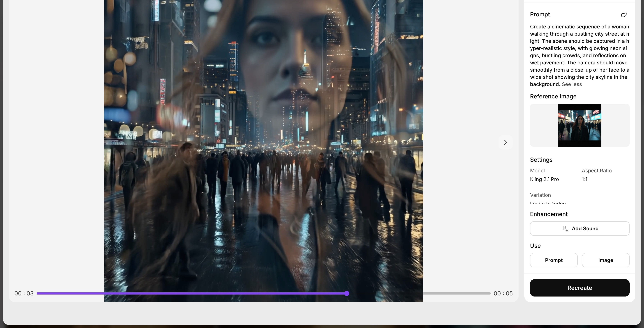Click the Settings heading
Viewport: 644px width, 328px height.
[541, 160]
